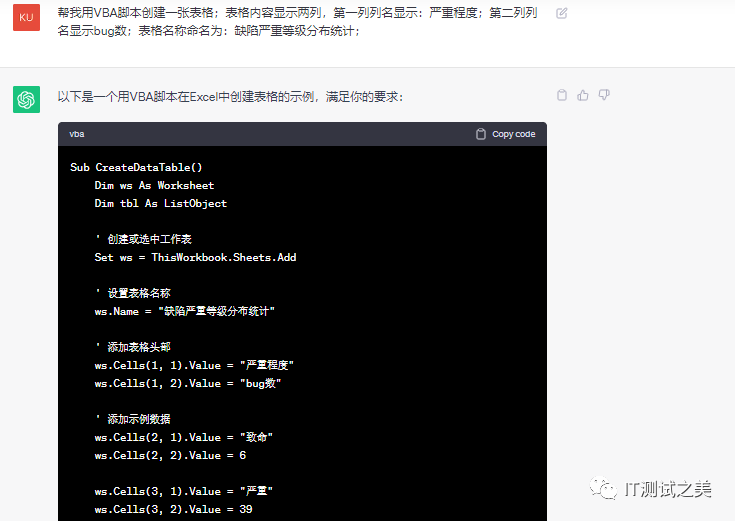Click the reply intro "以下是一个用VBA脚本"

(x=230, y=97)
